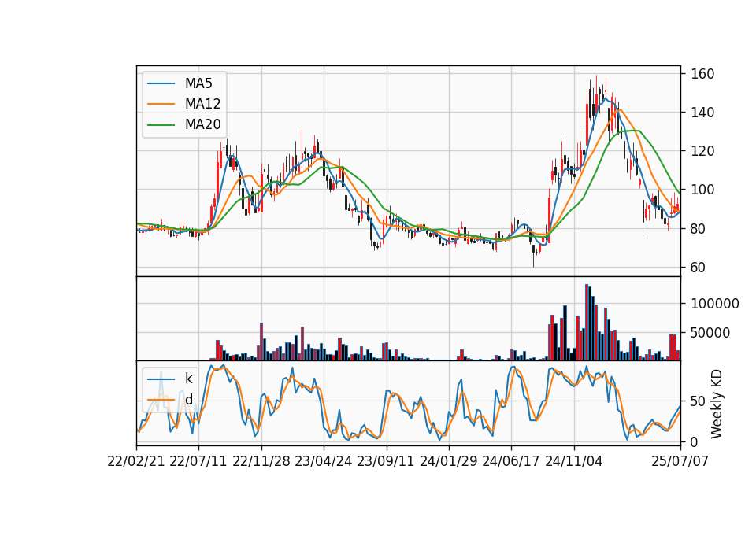Click the tallest volume bar
The width and height of the screenshot is (756, 543).
(587, 323)
